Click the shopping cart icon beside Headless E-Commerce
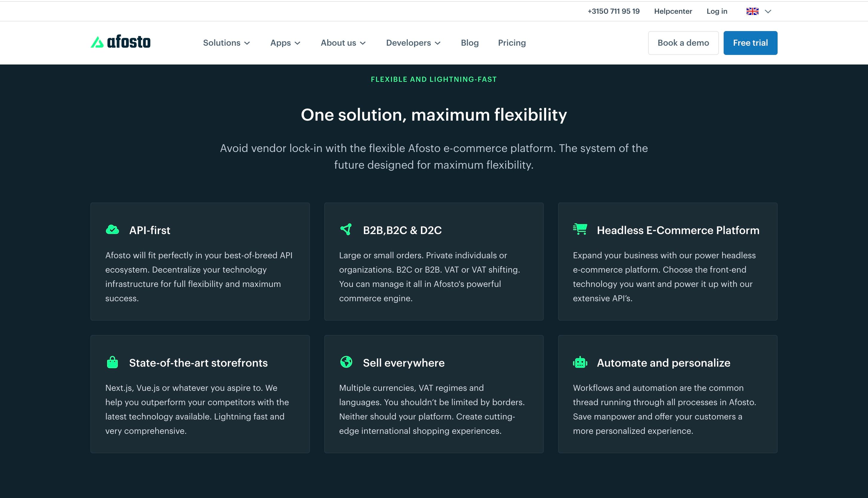 [580, 229]
